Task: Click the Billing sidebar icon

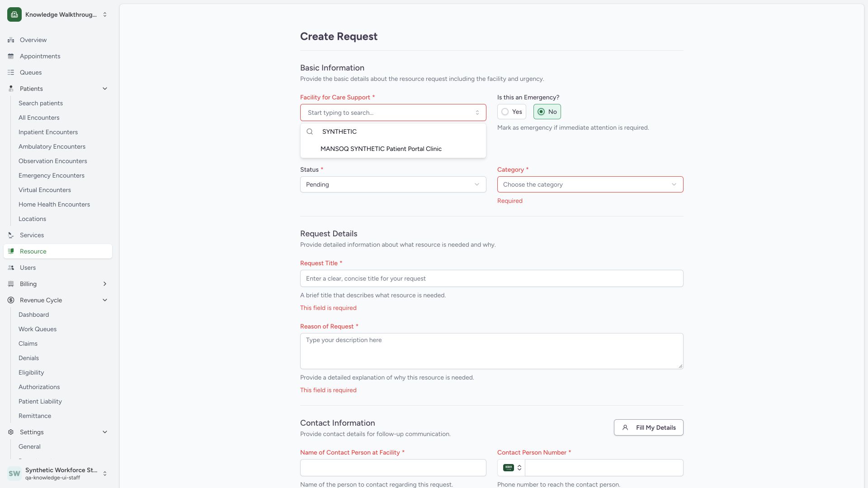Action: click(x=11, y=284)
